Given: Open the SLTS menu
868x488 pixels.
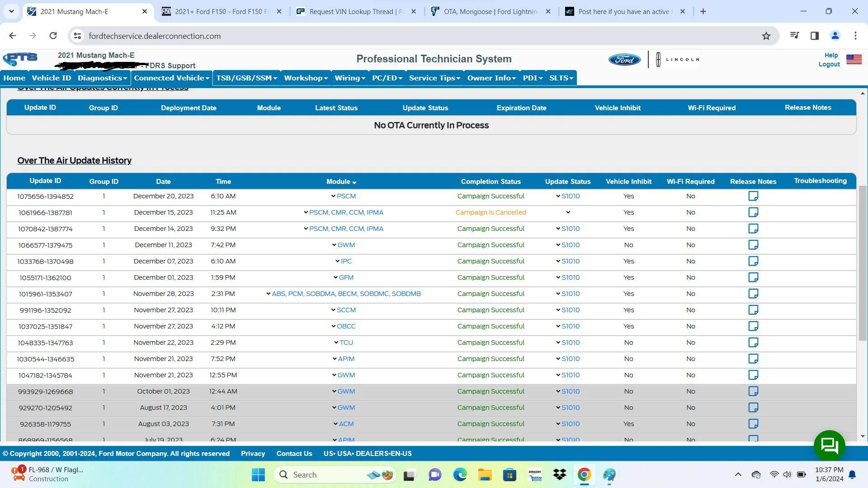Looking at the screenshot, I should click(x=561, y=78).
